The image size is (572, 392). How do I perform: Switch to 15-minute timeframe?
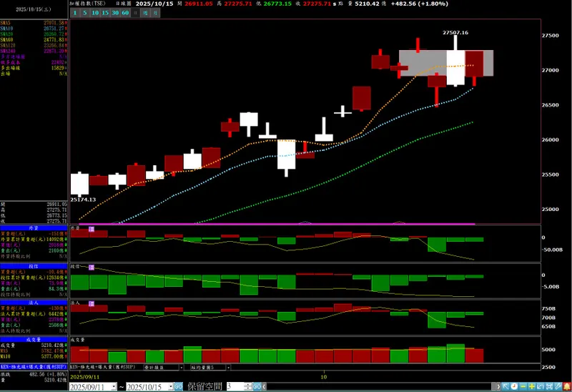(105, 13)
